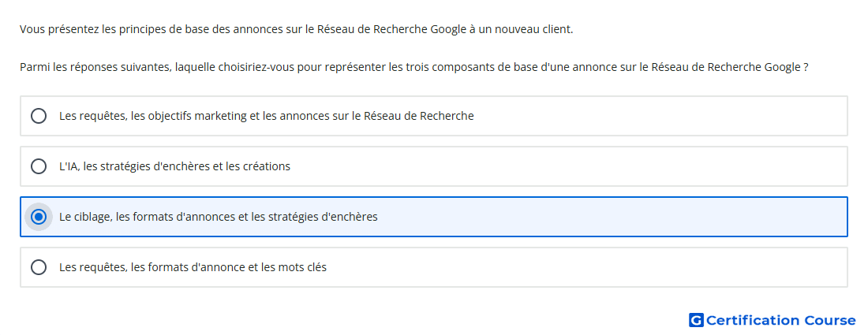Click the sentence starting 'Vous présentez les principes'
This screenshot has height=335, width=868.
click(296, 29)
